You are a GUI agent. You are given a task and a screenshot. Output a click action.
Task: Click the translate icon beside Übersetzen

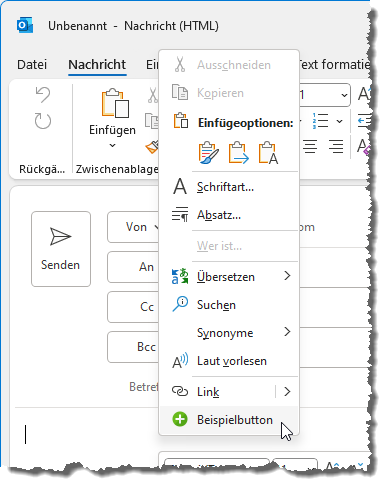coord(180,276)
